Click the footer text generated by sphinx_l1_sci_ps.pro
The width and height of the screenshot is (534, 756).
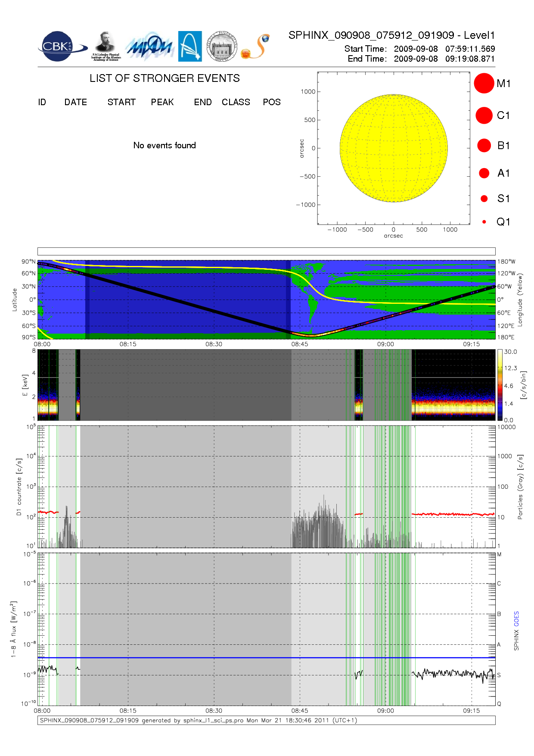199,720
